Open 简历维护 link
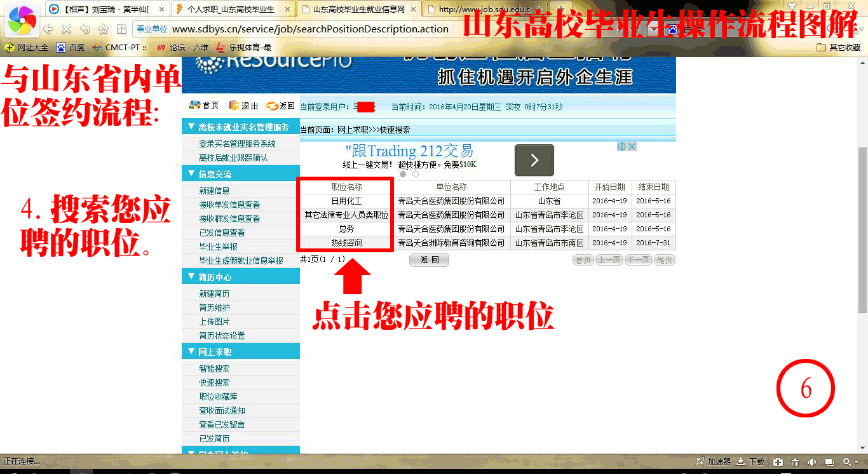This screenshot has width=868, height=474. [215, 308]
